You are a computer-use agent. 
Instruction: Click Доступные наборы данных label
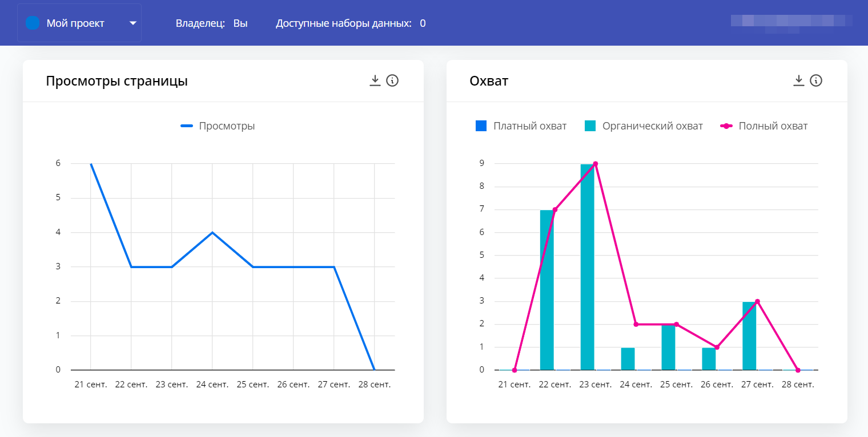[343, 23]
